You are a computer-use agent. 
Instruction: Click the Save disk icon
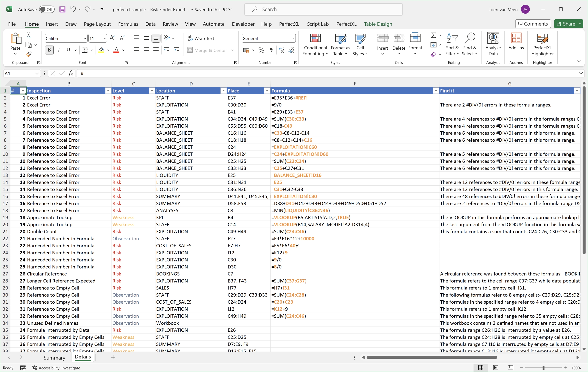tap(63, 10)
